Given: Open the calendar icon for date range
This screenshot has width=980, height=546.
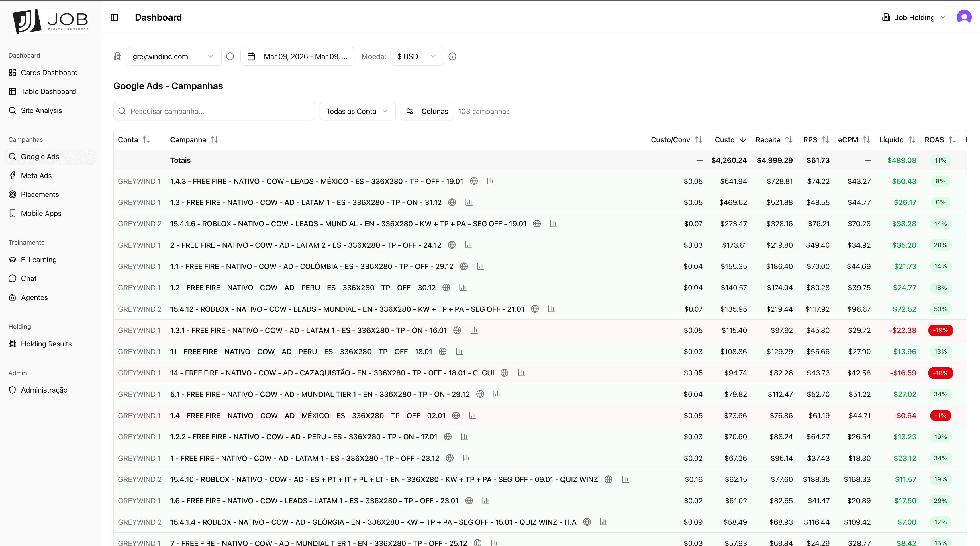Looking at the screenshot, I should tap(251, 56).
